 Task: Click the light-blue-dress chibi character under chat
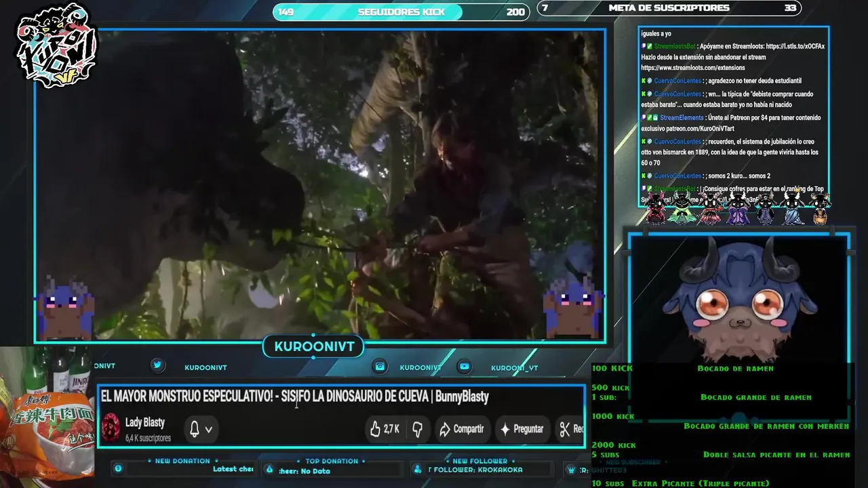point(793,208)
